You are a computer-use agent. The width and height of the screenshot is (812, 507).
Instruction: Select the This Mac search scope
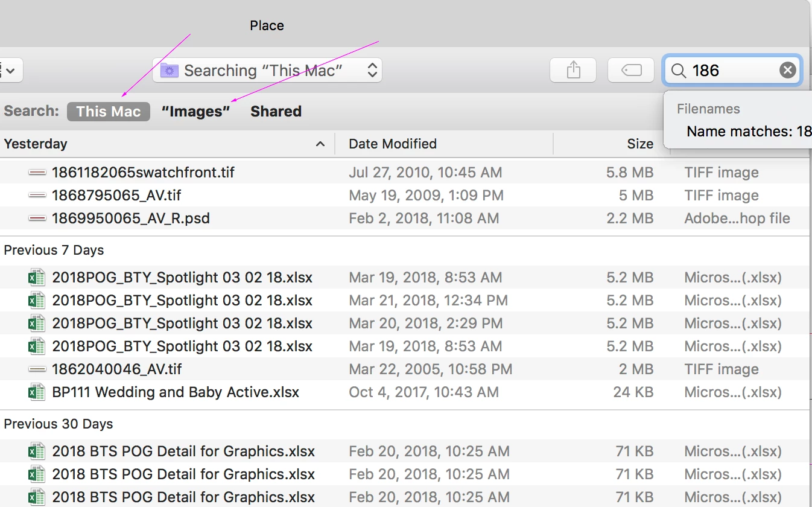point(109,112)
